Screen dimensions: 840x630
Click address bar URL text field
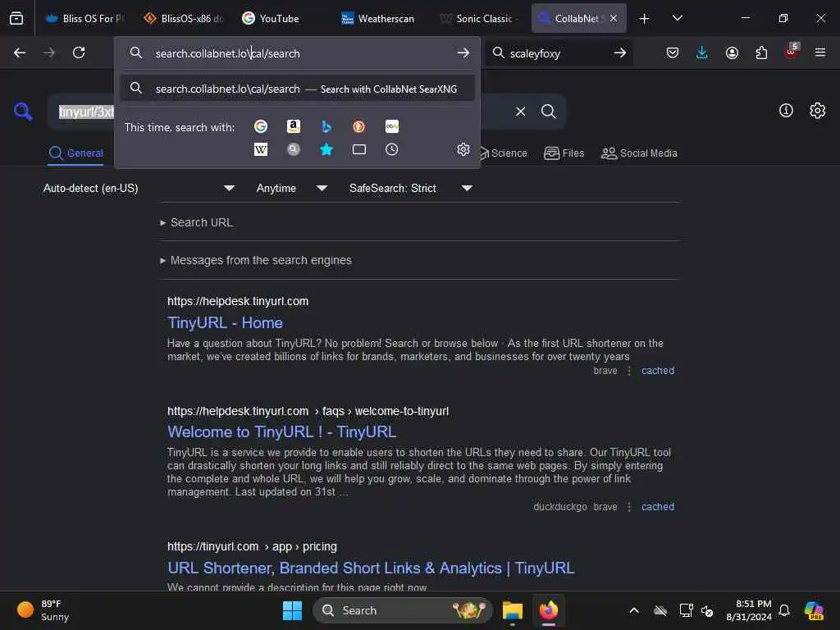point(297,53)
